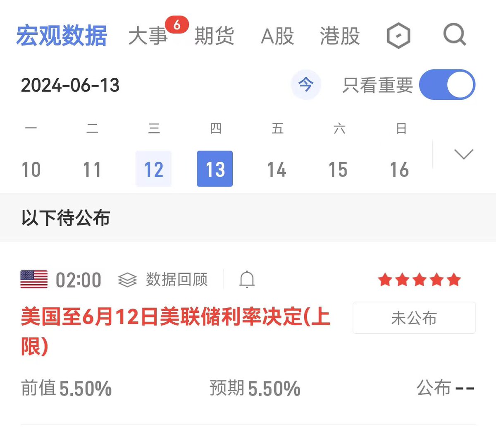Select highlighted date 13
The width and height of the screenshot is (496, 448).
tap(215, 169)
